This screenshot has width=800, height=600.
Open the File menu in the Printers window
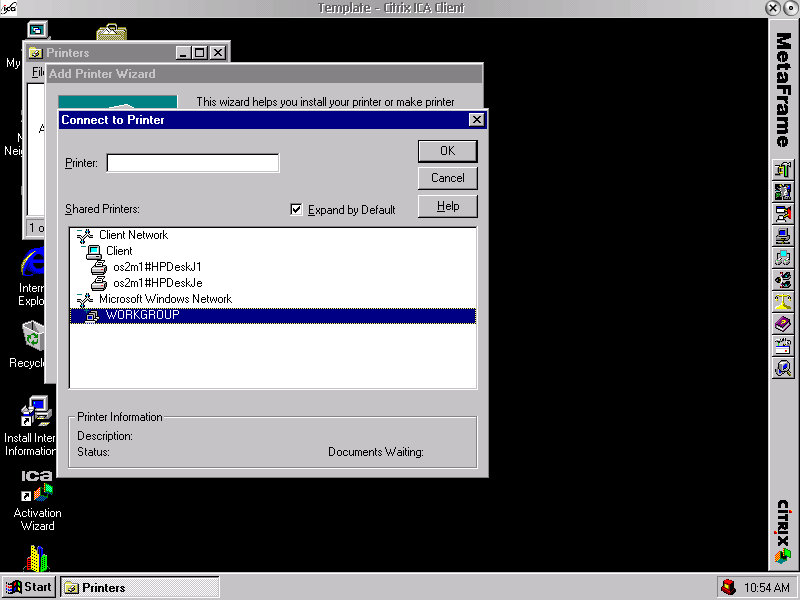click(38, 72)
